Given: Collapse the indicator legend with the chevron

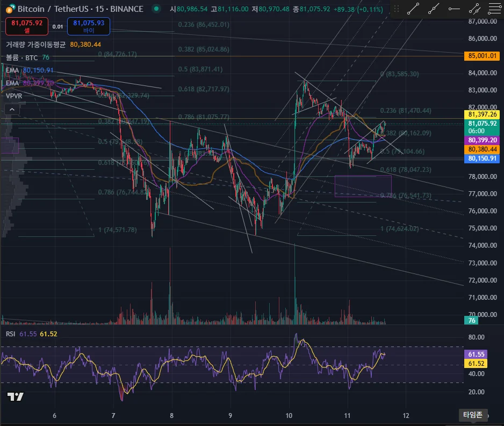Looking at the screenshot, I should (12, 110).
